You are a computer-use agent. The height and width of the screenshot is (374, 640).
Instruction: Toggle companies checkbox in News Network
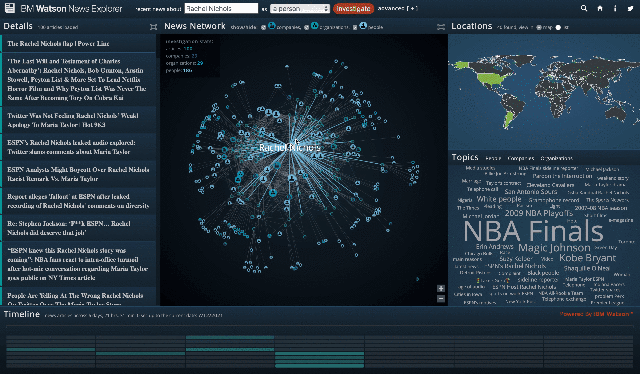pyautogui.click(x=263, y=27)
